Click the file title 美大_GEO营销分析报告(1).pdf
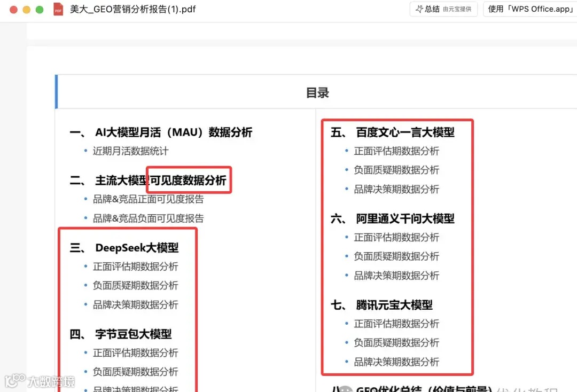Screen dimensions: 577x392 [x=133, y=9]
